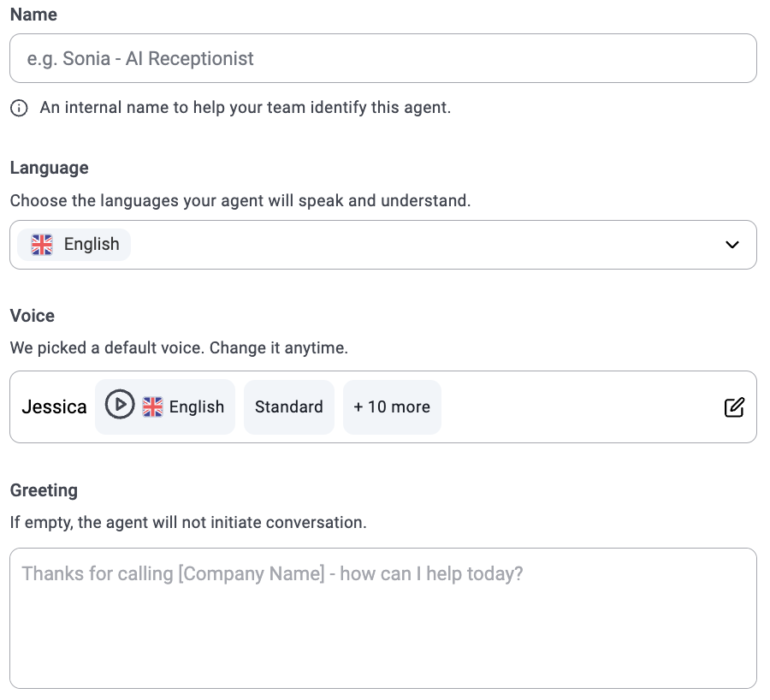Click the 'If empty' greeting description text
Viewport: 770px width, 700px height.
pyautogui.click(x=188, y=522)
